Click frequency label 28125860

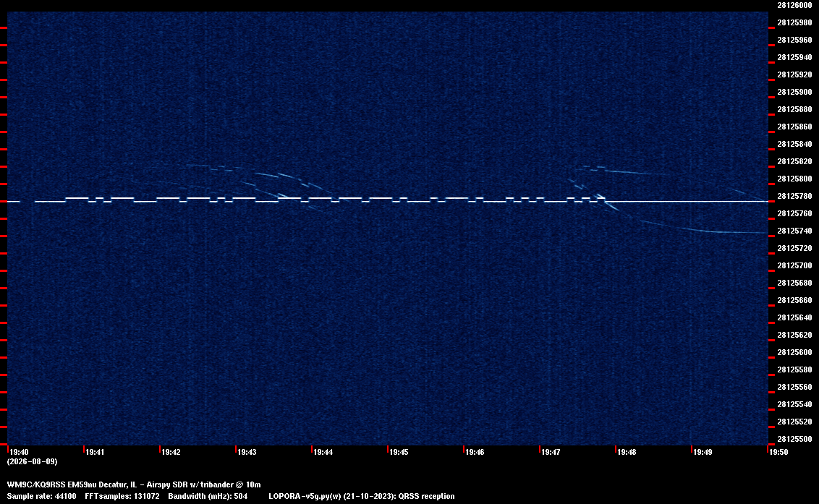tap(794, 127)
